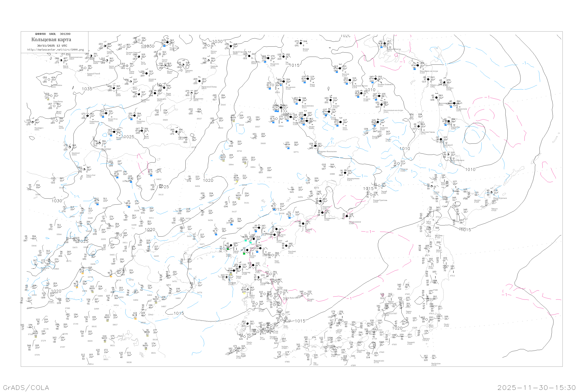Click the 1035 isobar label
Image resolution: width=588 pixels, height=392 pixels.
pos(87,89)
